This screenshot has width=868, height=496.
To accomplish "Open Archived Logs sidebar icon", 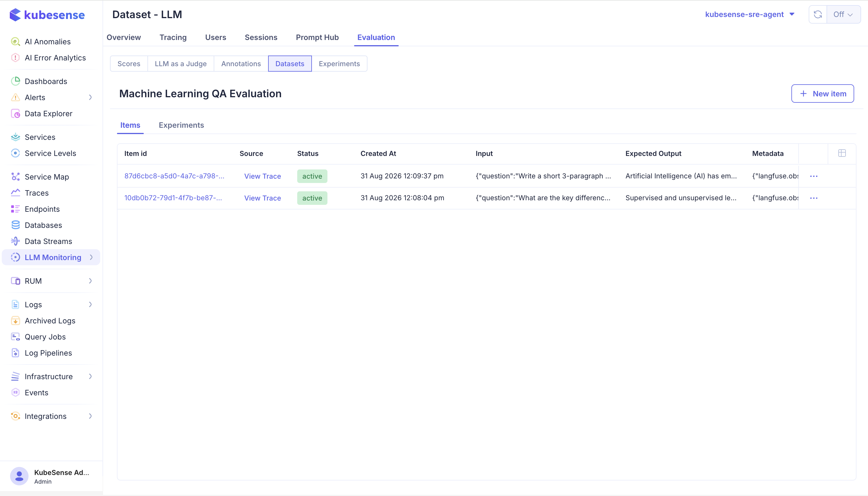I will 15,321.
